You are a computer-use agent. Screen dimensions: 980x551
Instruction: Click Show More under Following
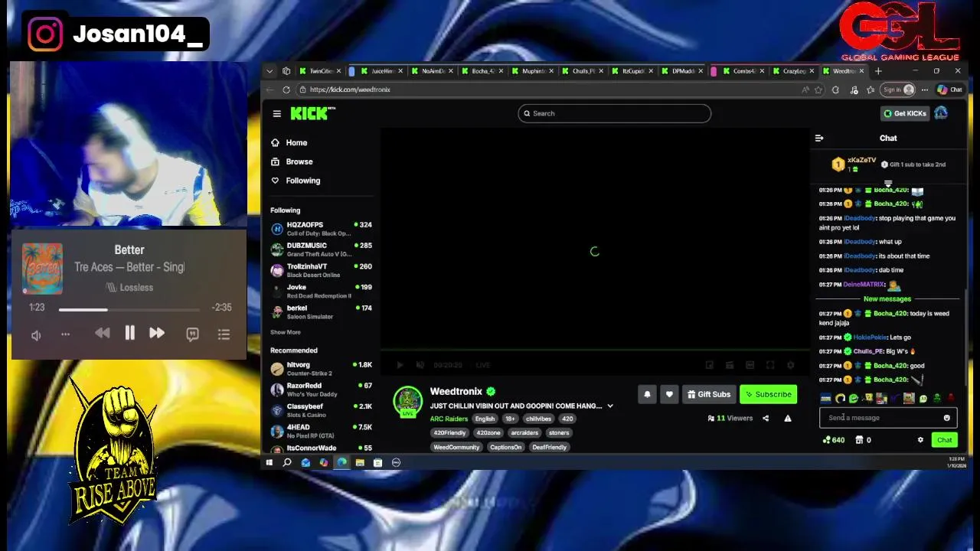285,332
